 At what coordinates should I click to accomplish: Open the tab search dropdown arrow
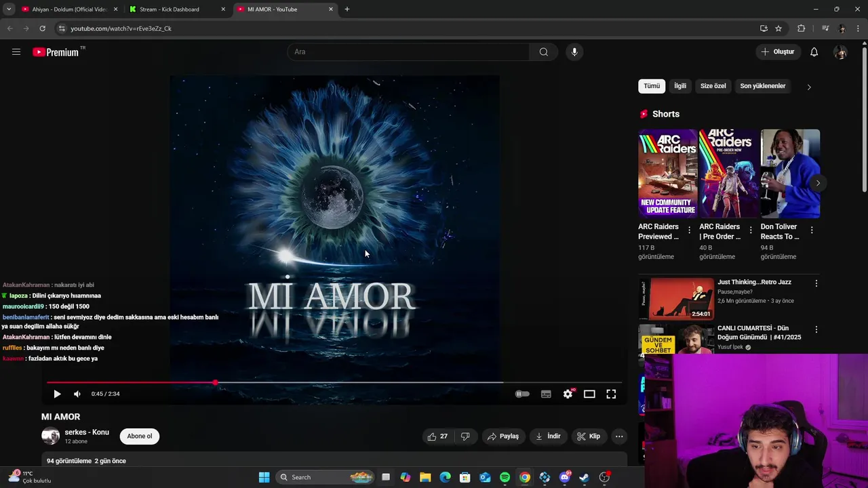[x=8, y=9]
